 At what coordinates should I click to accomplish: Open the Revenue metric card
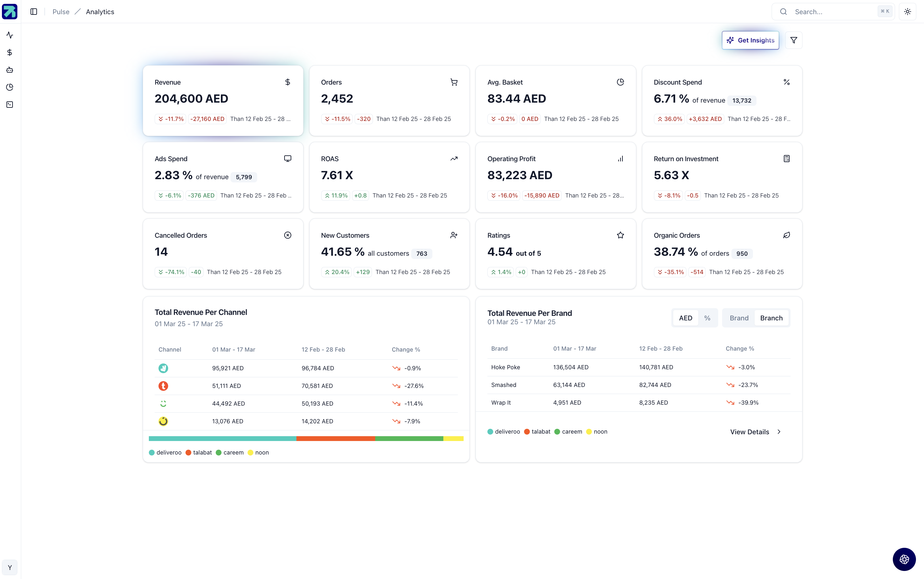223,101
